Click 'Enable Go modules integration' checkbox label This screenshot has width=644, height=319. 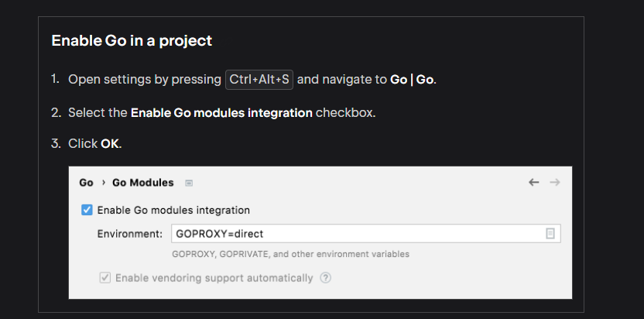pyautogui.click(x=173, y=210)
